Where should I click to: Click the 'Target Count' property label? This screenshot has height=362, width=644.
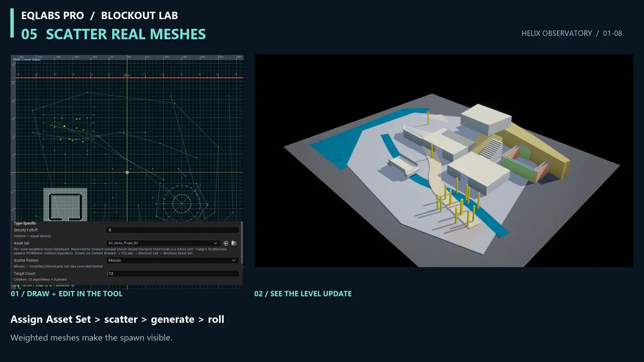pyautogui.click(x=25, y=274)
